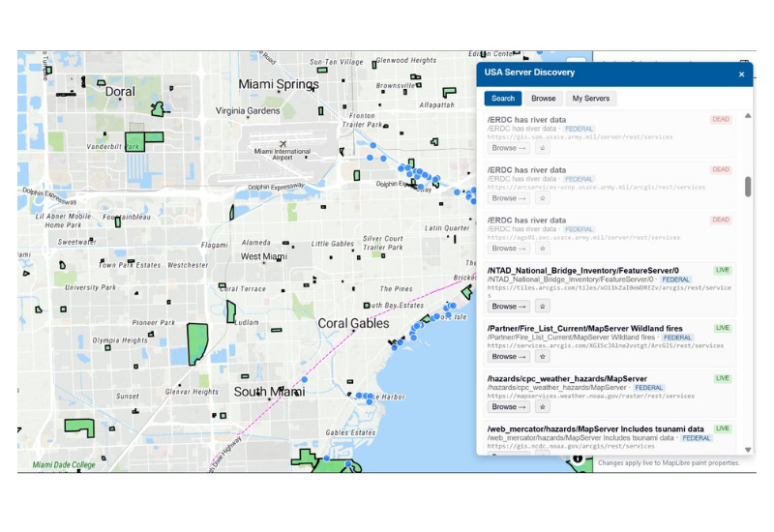
Task: Open the Browse tab
Action: click(x=544, y=99)
